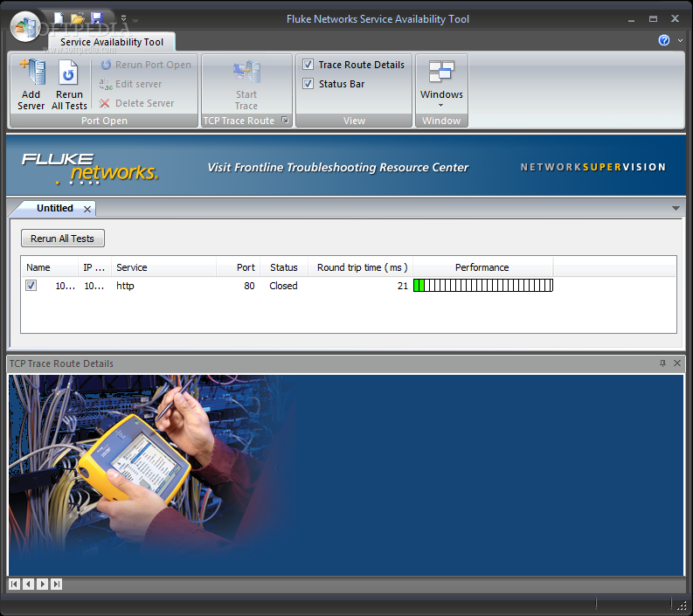
Task: Click the New document icon in quick access toolbar
Action: [59, 18]
